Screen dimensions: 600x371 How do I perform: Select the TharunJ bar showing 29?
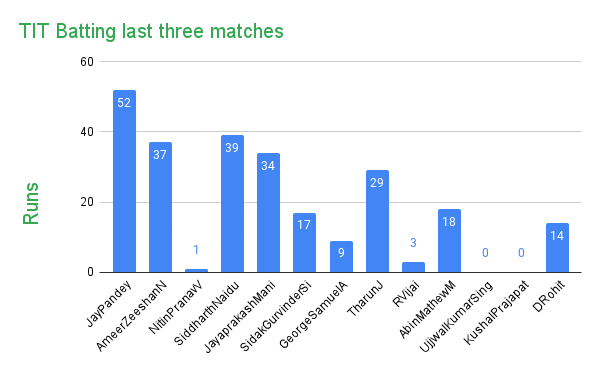377,221
